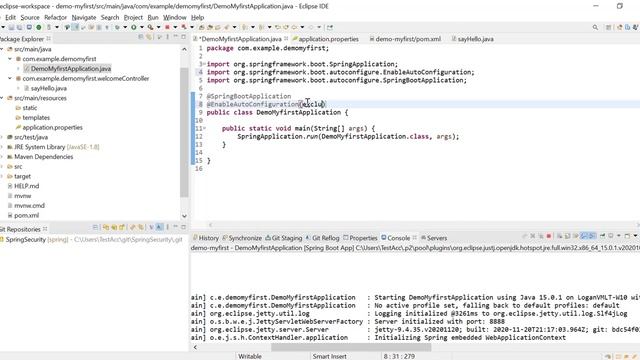Collapse the src/main/java folder
Viewport: 640px width, 360px height.
[2, 49]
